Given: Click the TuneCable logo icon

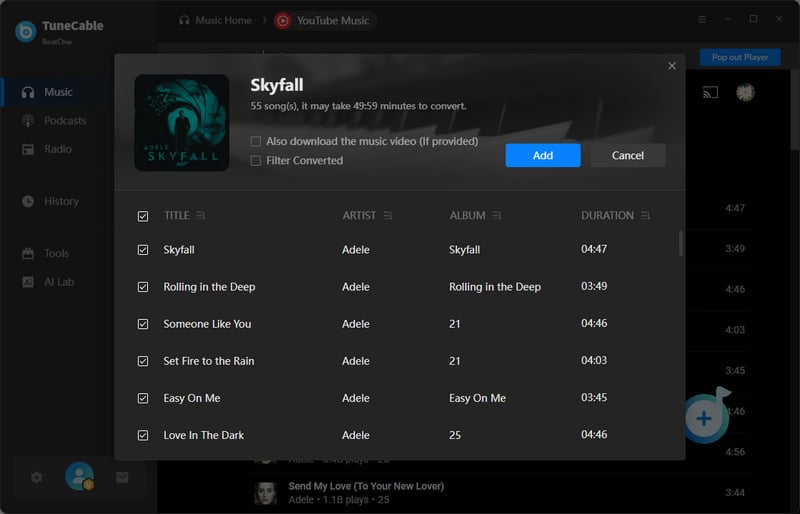Looking at the screenshot, I should click(26, 31).
